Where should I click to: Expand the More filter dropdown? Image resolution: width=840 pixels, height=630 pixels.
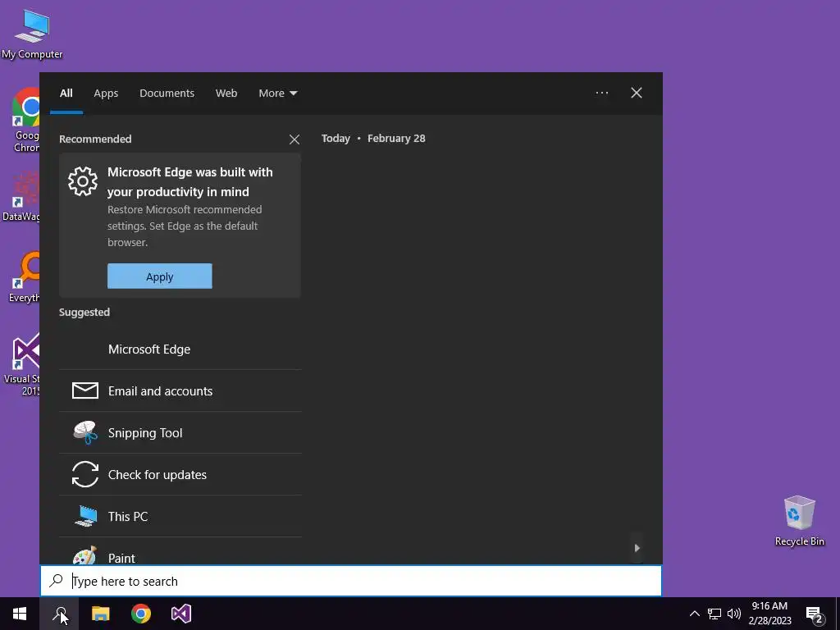click(277, 94)
